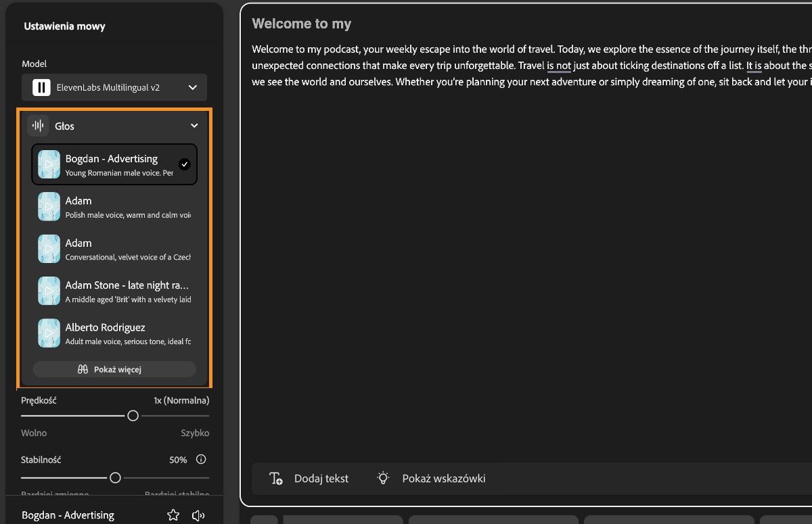
Task: Click the tips lightbulb icon
Action: pos(383,478)
